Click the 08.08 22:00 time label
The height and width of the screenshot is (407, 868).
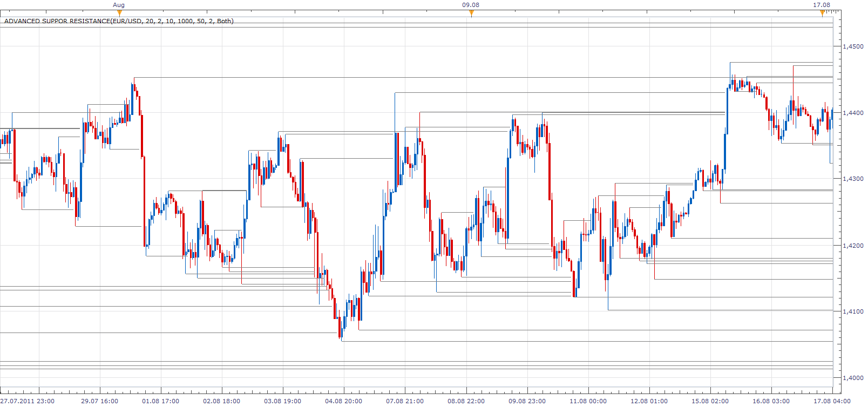[466, 401]
